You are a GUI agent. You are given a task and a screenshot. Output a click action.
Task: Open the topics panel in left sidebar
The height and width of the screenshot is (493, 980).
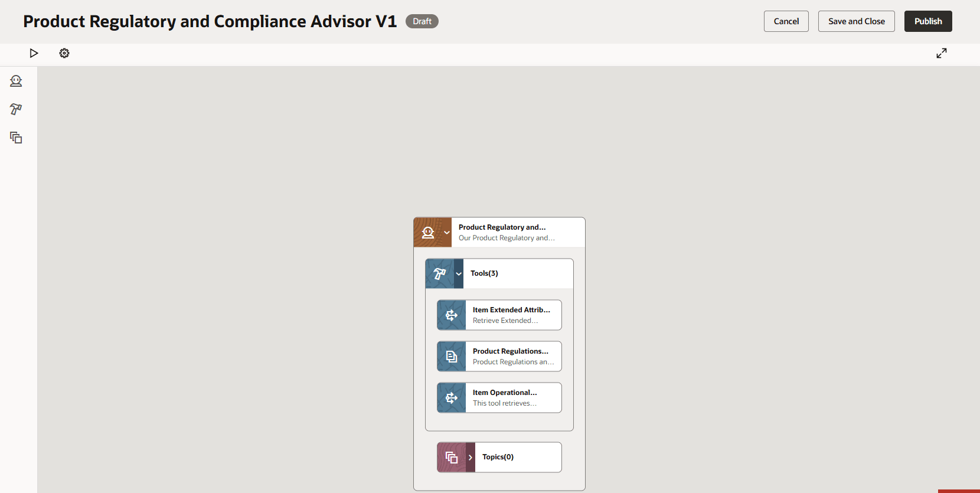tap(16, 138)
